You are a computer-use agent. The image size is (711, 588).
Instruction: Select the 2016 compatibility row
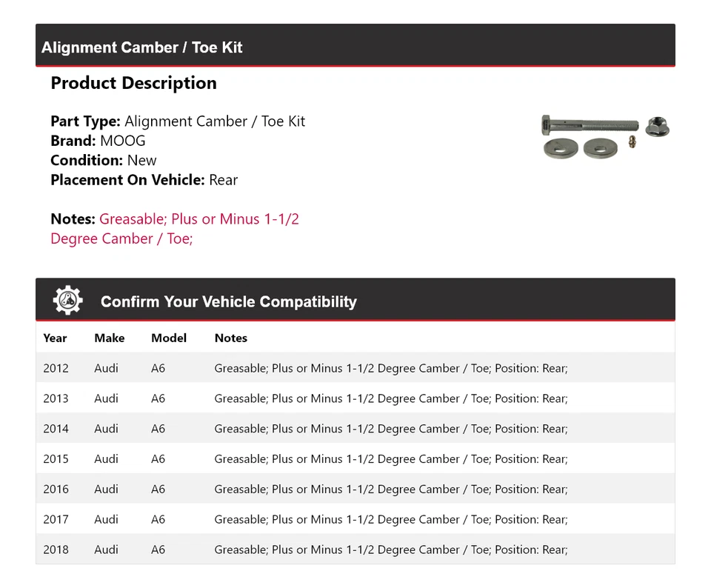point(355,490)
